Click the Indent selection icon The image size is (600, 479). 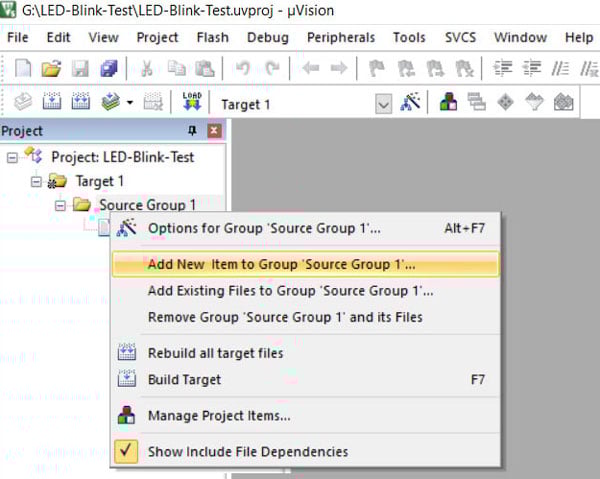coord(503,68)
